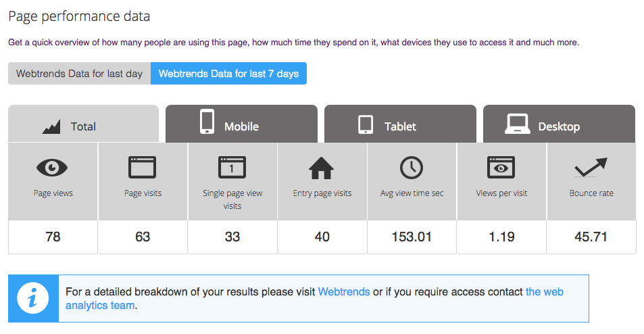Click the browser window icon above Page visits
Screen dimensions: 644x334
tap(143, 167)
